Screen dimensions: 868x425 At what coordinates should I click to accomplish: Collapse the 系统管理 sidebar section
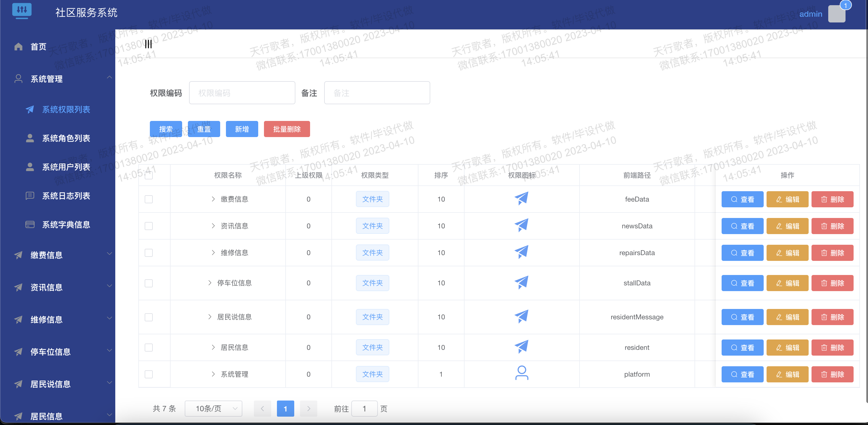[x=110, y=78]
